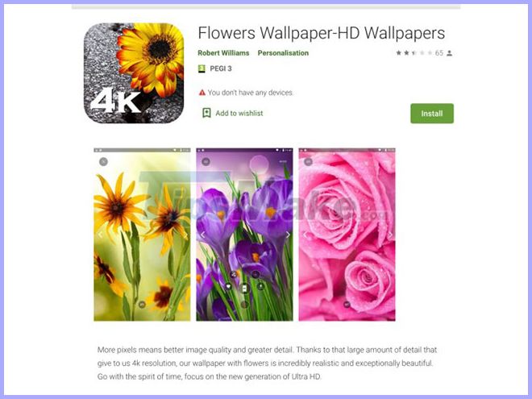This screenshot has width=532, height=399.
Task: Click the right chevron in pink rose screenshot
Action: [390, 235]
